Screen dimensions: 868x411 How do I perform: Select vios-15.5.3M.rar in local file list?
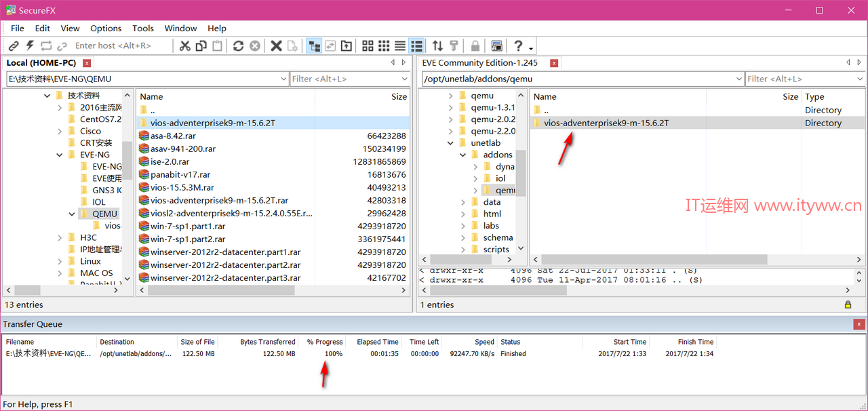(x=273, y=187)
